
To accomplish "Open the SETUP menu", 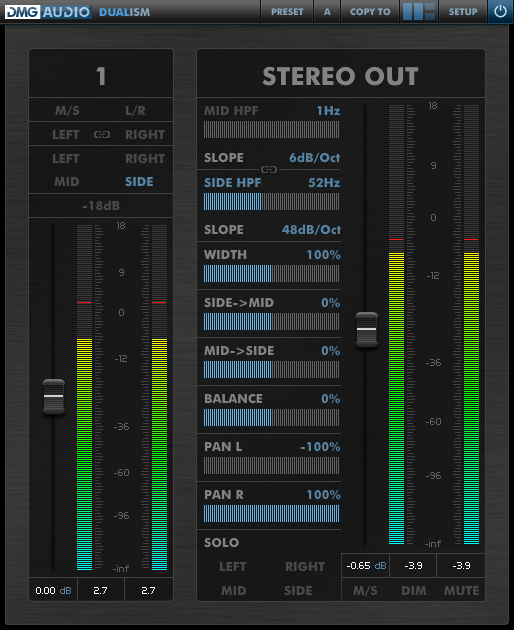I will 463,12.
